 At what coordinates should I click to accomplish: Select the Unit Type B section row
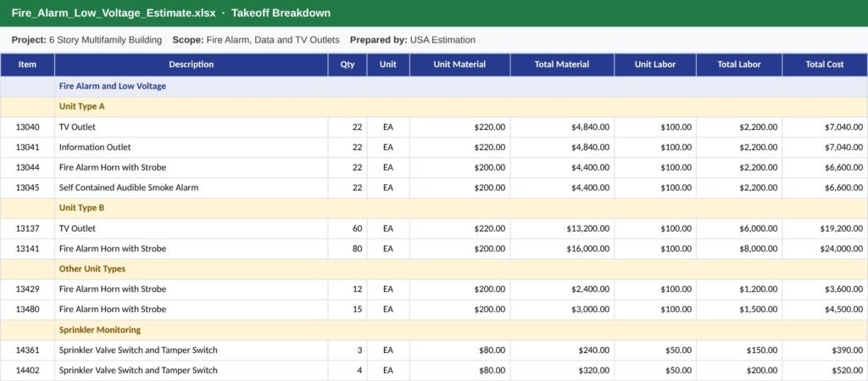point(434,208)
